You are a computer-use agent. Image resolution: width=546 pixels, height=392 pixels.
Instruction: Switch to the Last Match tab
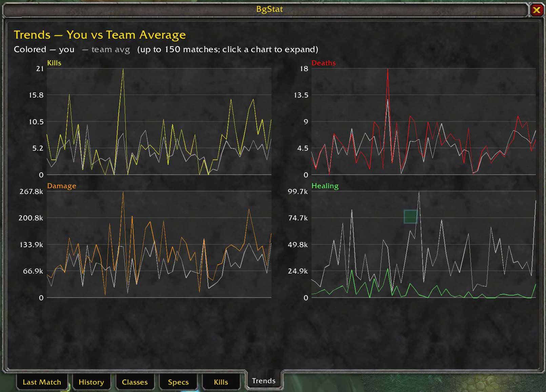(42, 382)
